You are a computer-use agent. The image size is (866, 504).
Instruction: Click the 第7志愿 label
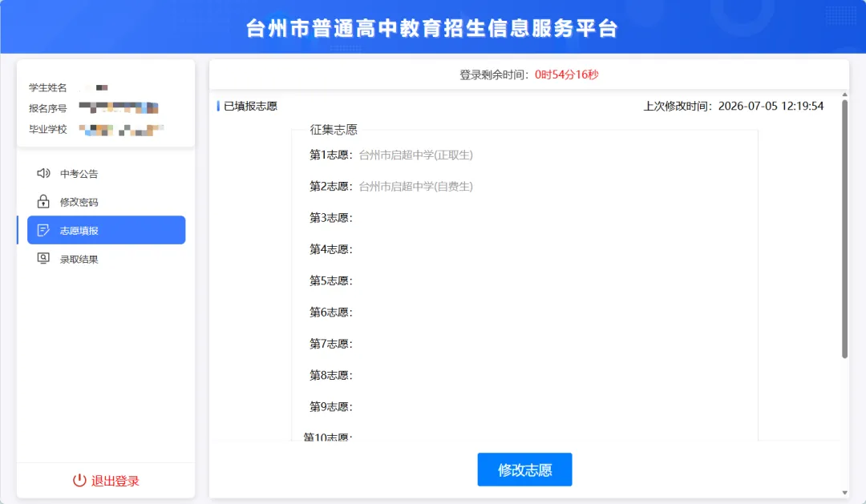coord(331,344)
